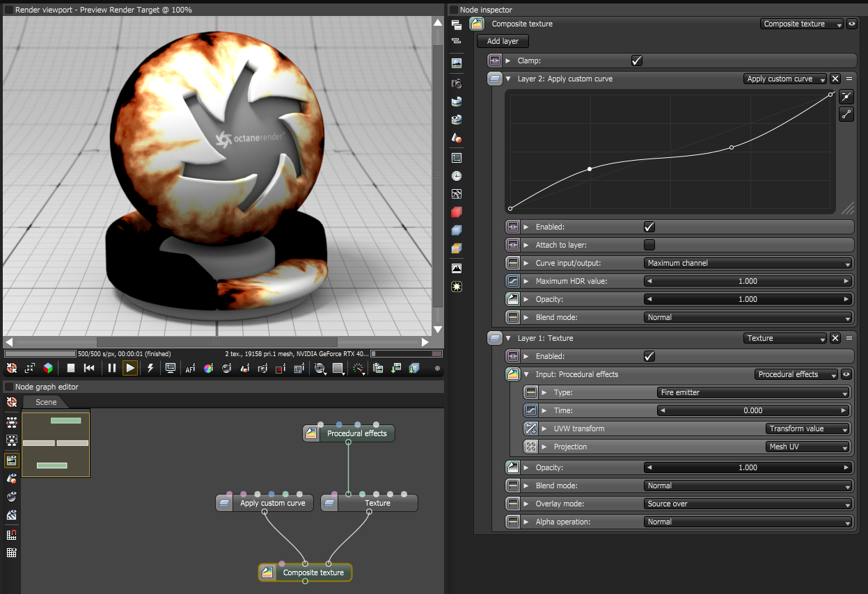The image size is (868, 594).
Task: Open Overlay mode Source over dropdown
Action: click(x=748, y=504)
